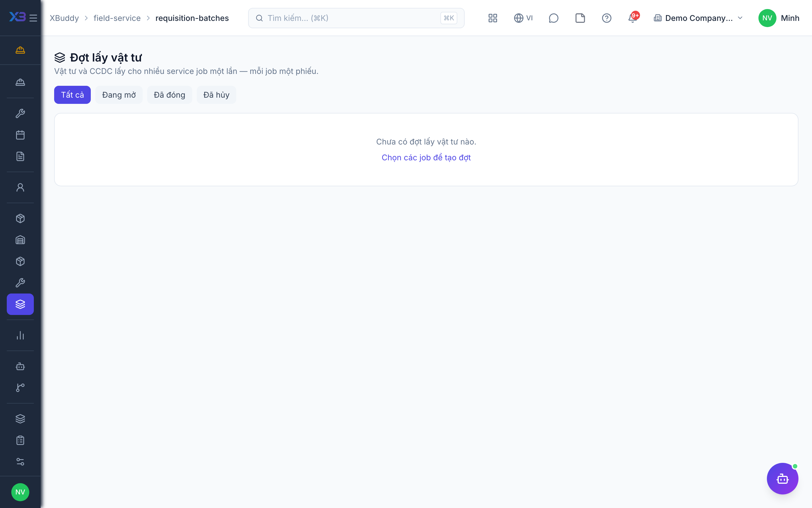Open the warehouse icon in sidebar
The width and height of the screenshot is (812, 508).
point(20,240)
